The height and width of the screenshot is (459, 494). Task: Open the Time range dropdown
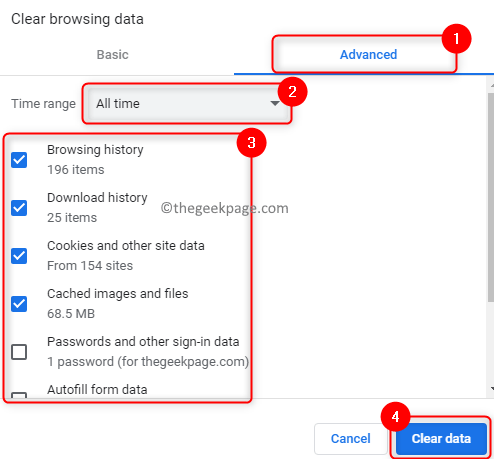pyautogui.click(x=187, y=103)
